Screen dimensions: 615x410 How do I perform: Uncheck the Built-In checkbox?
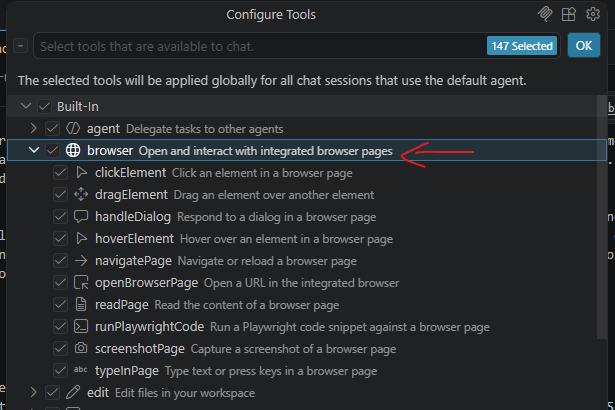click(x=44, y=106)
